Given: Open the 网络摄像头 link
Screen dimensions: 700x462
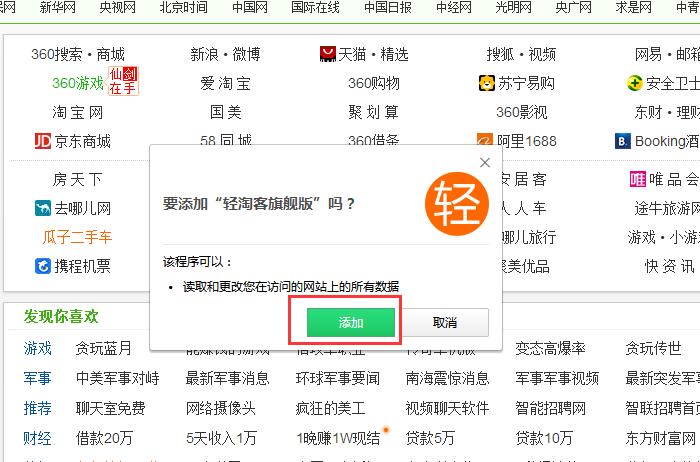Looking at the screenshot, I should 221,408.
